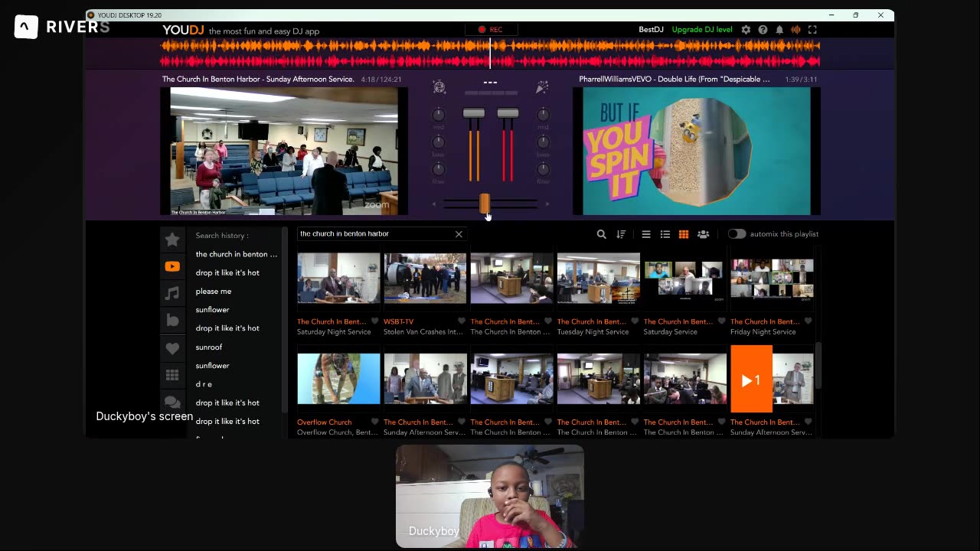Image resolution: width=980 pixels, height=551 pixels.
Task: Adjust the left deck bass knob
Action: 439,142
